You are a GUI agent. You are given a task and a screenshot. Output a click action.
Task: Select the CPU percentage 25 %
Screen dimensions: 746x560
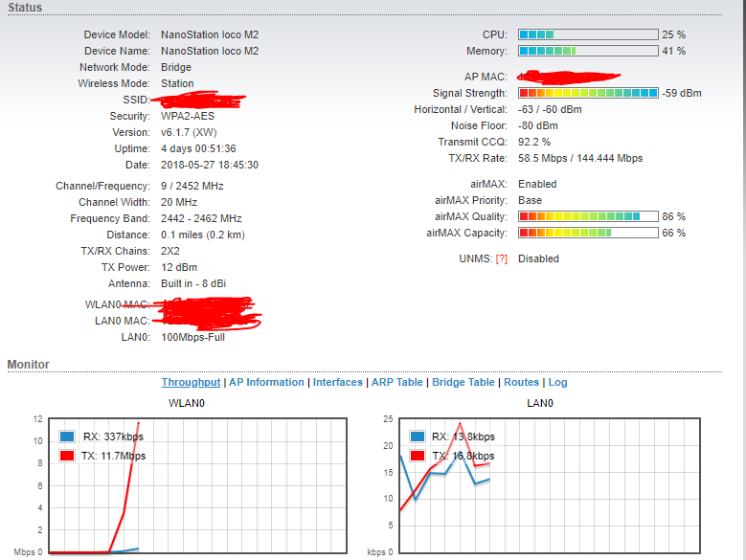[x=673, y=34]
